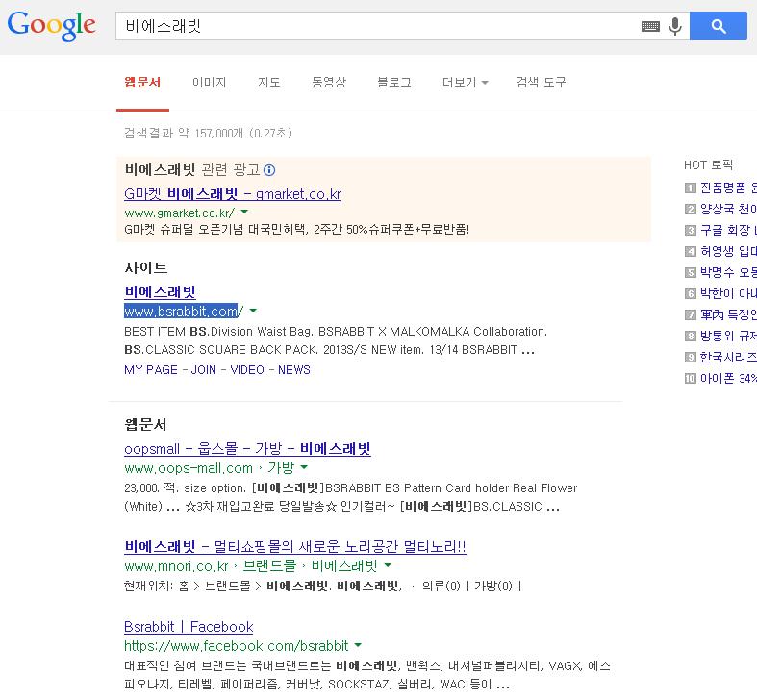
Task: Expand arrow beside www.mnori.co.kr breadcrumb
Action: [x=388, y=565]
